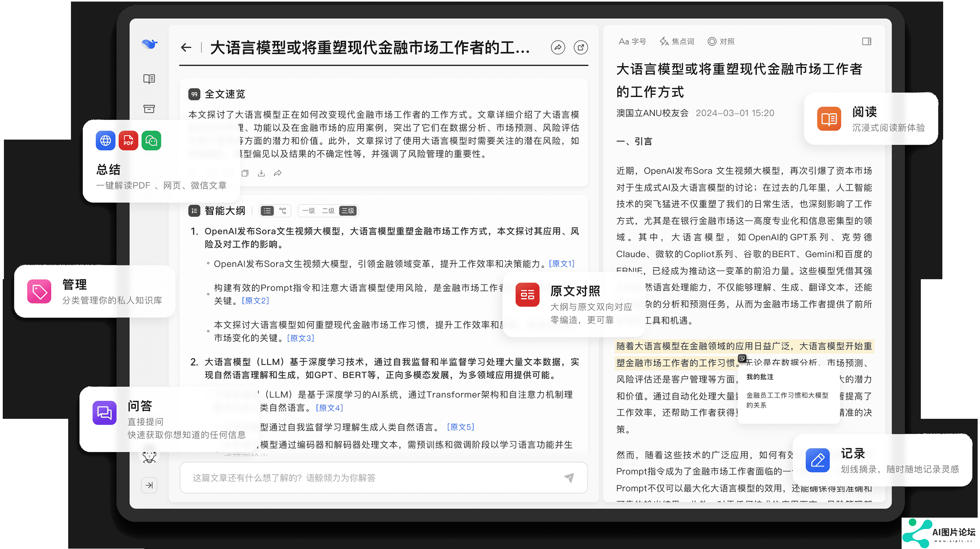Click the red PDF icon

click(x=128, y=140)
